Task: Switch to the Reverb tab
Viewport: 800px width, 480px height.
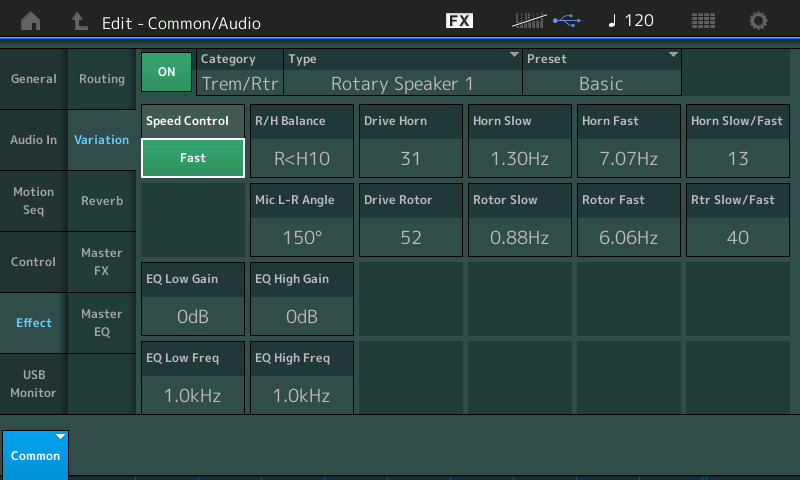Action: (102, 201)
